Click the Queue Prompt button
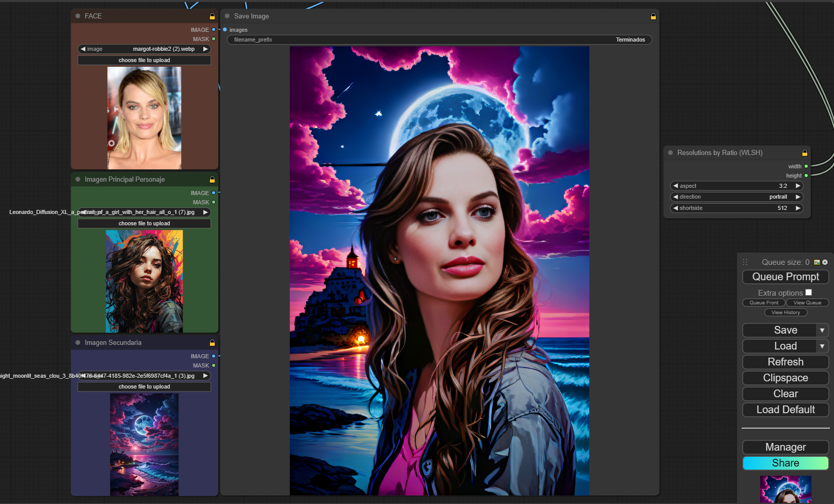 pyautogui.click(x=786, y=277)
